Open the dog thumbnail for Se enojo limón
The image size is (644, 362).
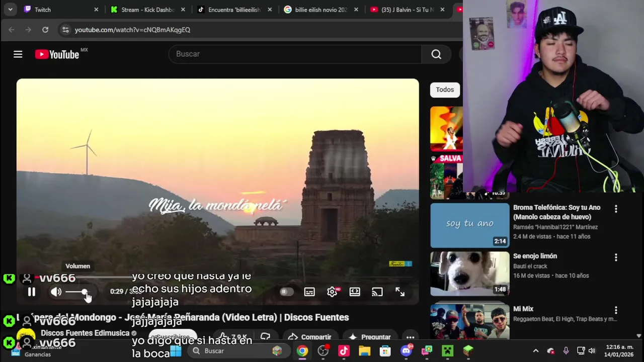[x=469, y=274]
